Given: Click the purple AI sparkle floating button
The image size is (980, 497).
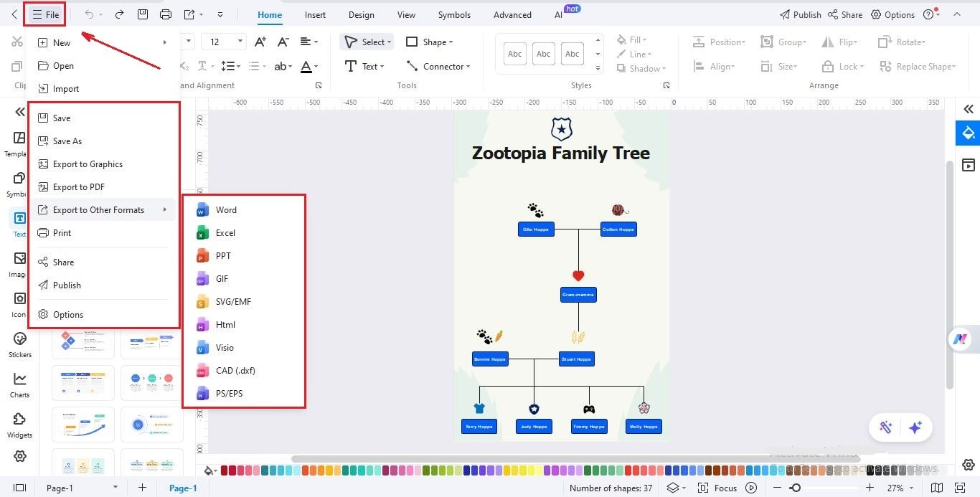Looking at the screenshot, I should pos(915,427).
